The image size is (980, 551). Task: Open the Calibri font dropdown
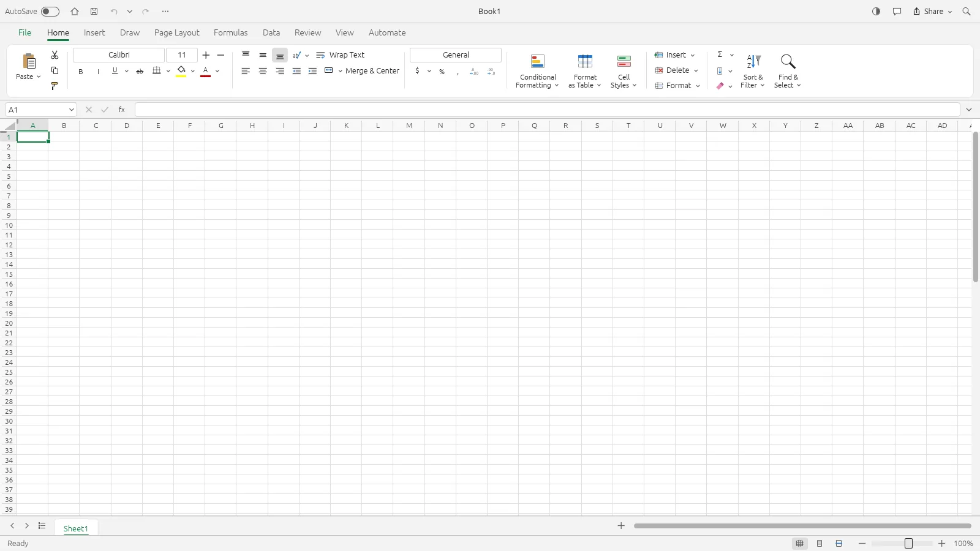click(119, 55)
